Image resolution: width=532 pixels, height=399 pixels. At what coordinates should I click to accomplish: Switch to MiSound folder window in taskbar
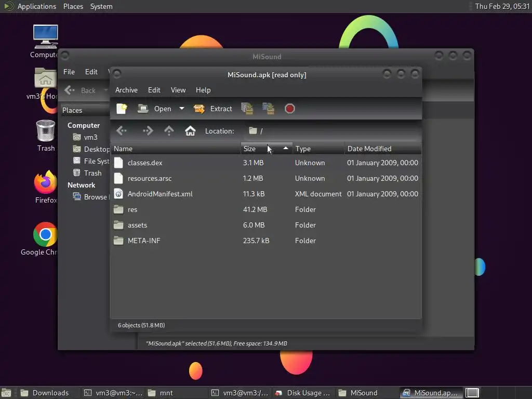[x=366, y=393]
